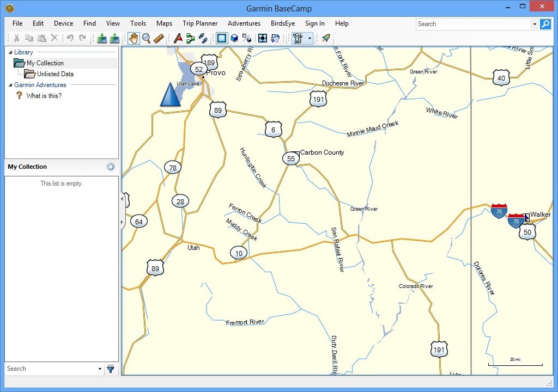Open the Maps menu
558x392 pixels.
tap(164, 23)
